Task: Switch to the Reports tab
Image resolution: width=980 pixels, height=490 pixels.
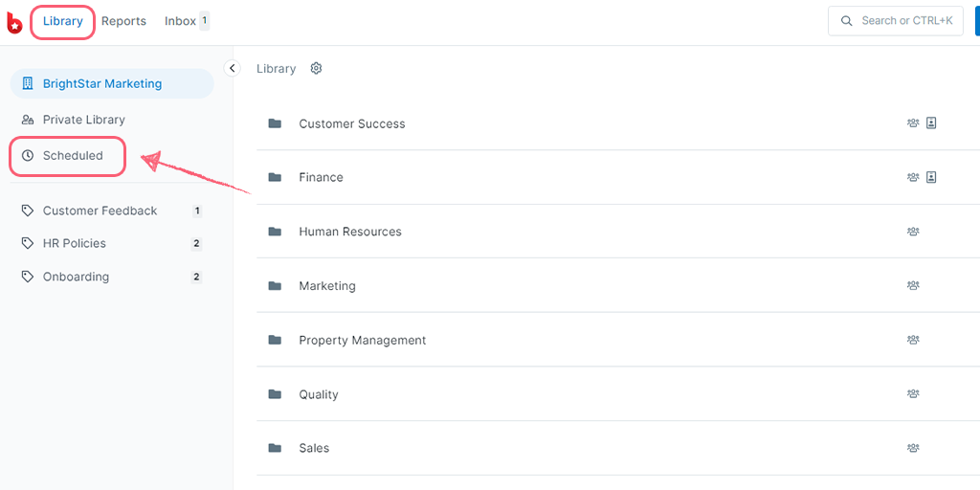Action: tap(123, 21)
